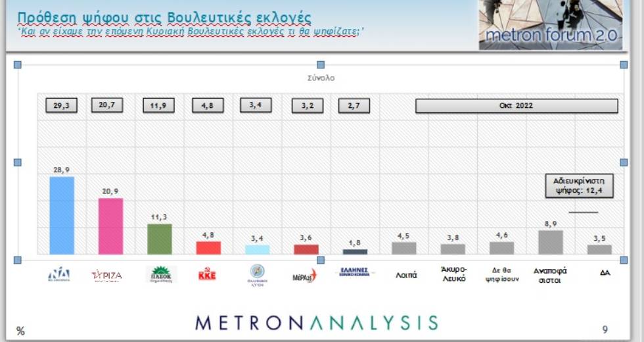This screenshot has width=644, height=342.
Task: Grab the top-right corner selection handle
Action: [x=624, y=64]
